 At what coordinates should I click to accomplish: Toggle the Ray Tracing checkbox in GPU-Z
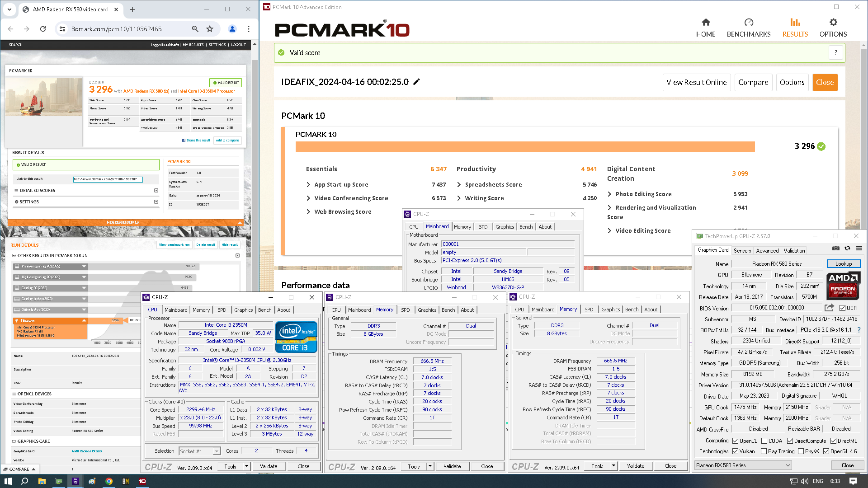(764, 451)
